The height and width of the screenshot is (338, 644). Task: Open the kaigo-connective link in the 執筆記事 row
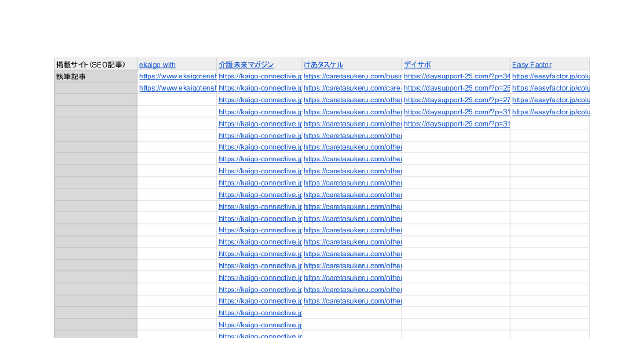click(x=260, y=76)
